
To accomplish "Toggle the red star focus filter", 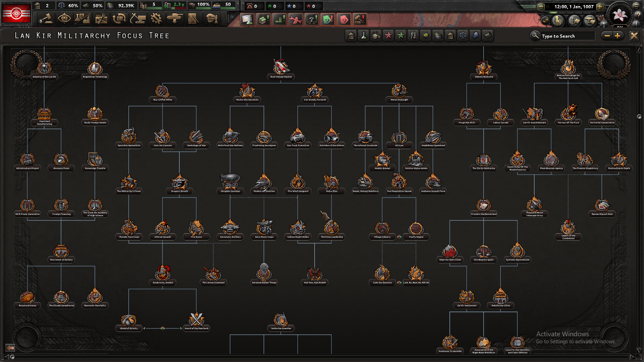I will [x=388, y=36].
